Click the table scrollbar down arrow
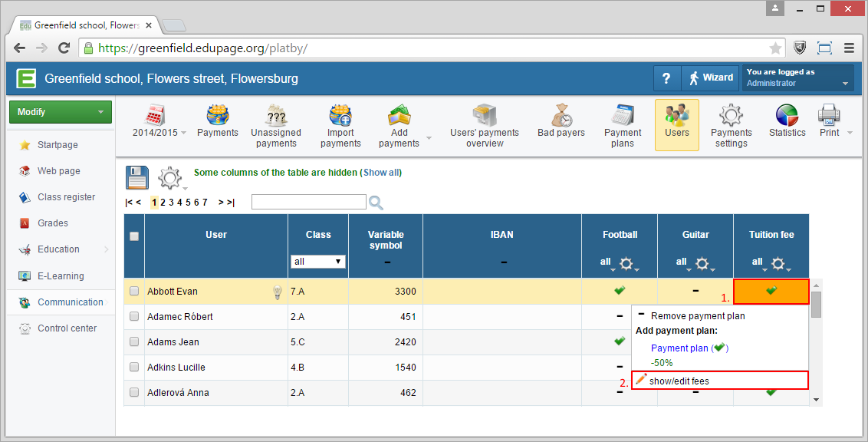 815,399
